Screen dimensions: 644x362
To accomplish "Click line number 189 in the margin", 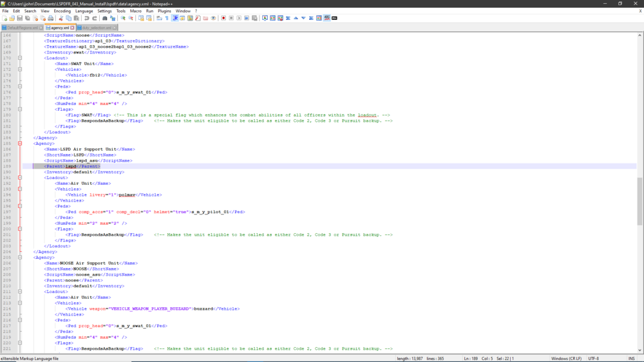I will coord(7,166).
